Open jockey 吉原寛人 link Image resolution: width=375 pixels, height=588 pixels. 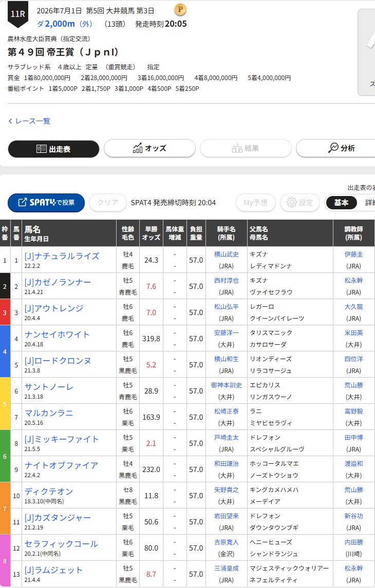[227, 542]
